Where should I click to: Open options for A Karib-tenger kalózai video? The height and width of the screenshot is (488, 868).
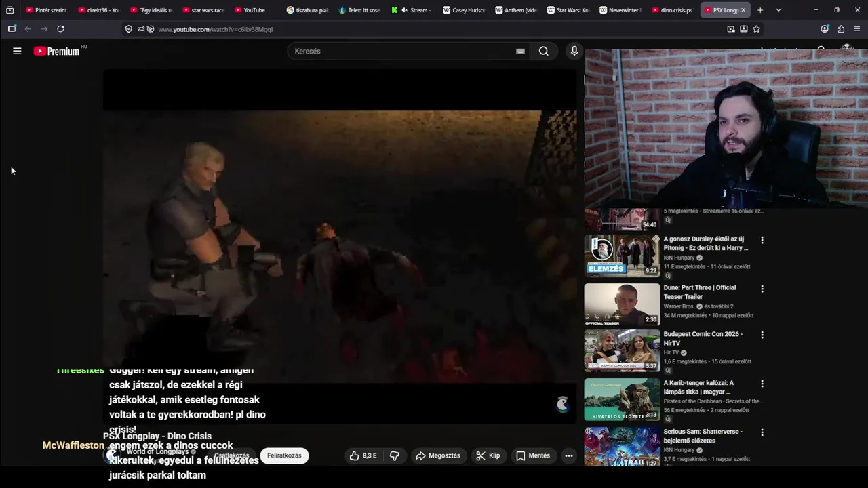[762, 384]
